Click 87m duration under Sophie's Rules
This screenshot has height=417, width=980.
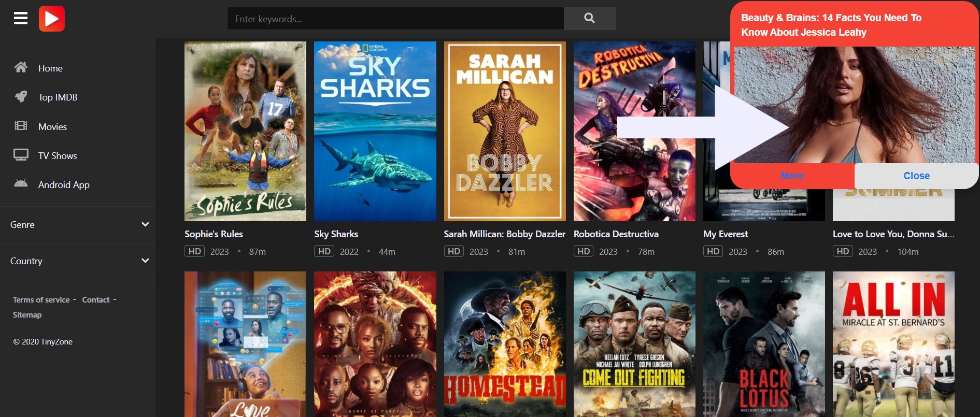(x=257, y=252)
